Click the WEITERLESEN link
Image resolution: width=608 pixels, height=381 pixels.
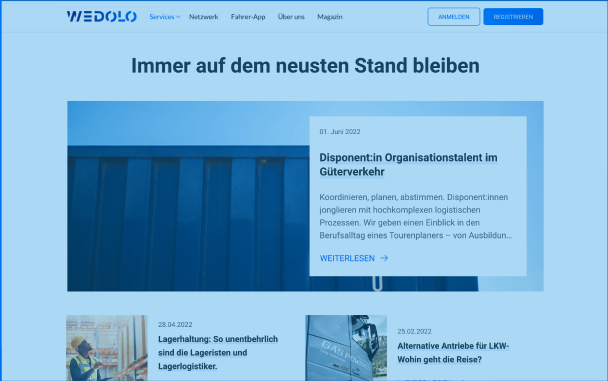coord(347,258)
